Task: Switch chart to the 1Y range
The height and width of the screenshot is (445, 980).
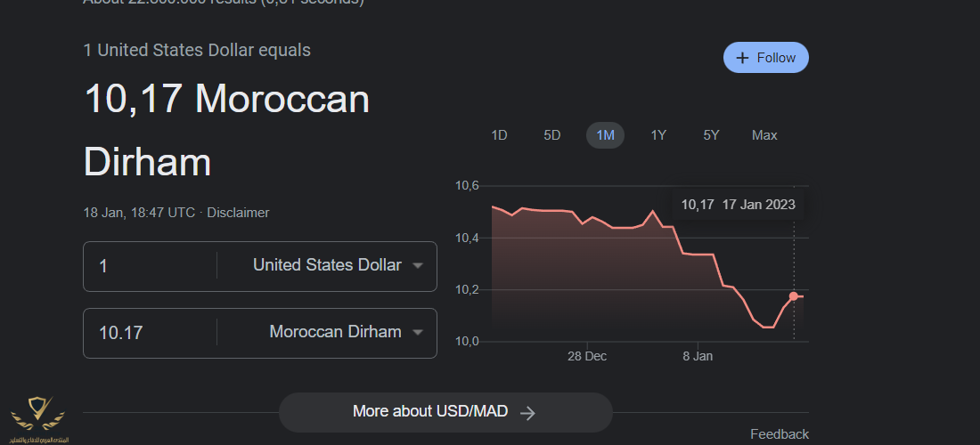Action: click(x=658, y=135)
